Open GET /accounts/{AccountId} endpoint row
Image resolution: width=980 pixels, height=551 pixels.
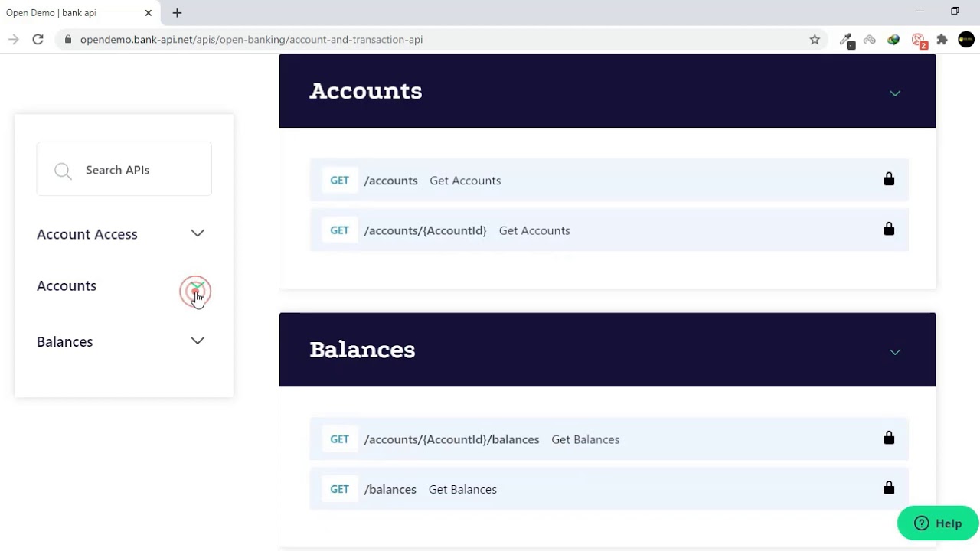pyautogui.click(x=609, y=230)
